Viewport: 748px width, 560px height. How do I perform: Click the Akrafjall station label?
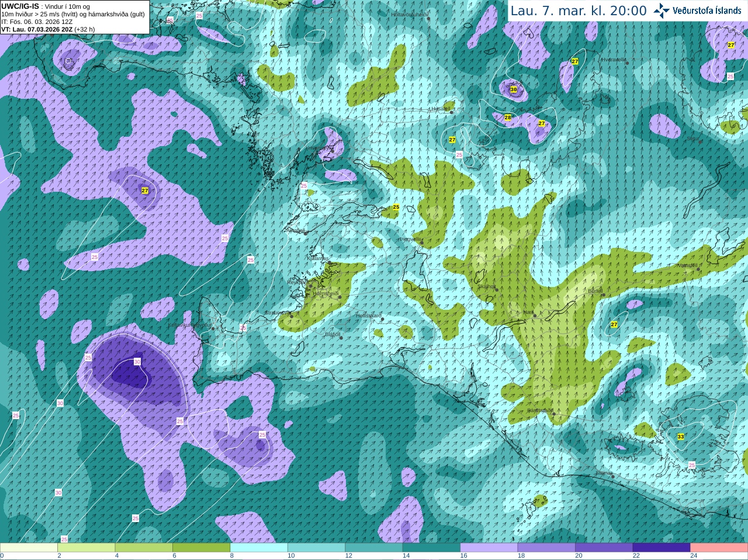(x=295, y=230)
